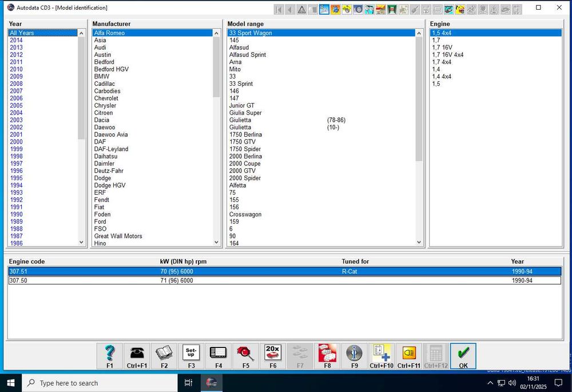The image size is (572, 392).
Task: Open the Ctrl+F1 telephone support button
Action: tap(137, 356)
